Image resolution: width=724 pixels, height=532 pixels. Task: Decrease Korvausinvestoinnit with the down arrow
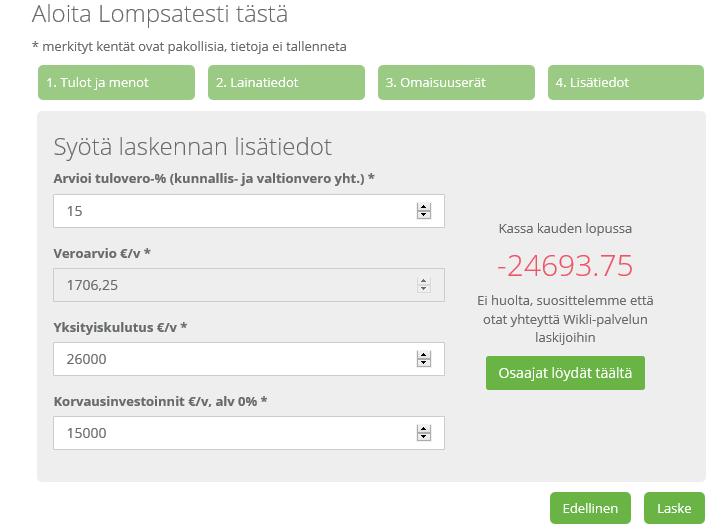pyautogui.click(x=423, y=437)
